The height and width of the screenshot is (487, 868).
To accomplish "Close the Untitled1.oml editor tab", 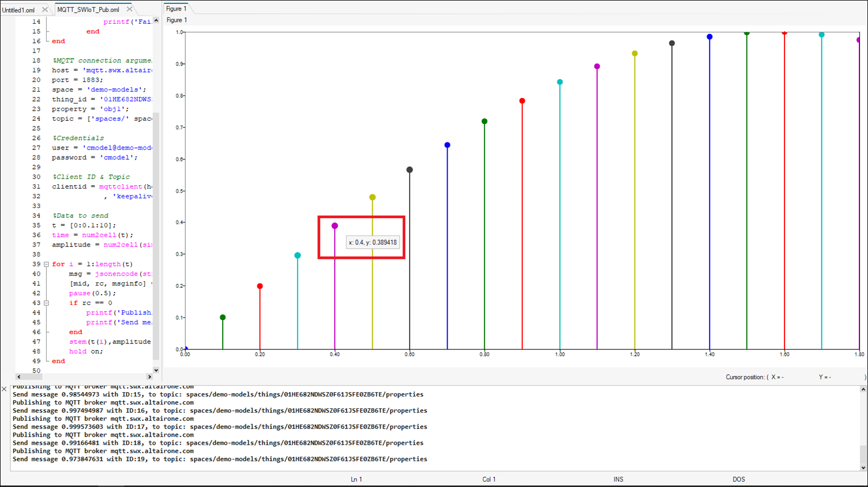I will pos(45,10).
